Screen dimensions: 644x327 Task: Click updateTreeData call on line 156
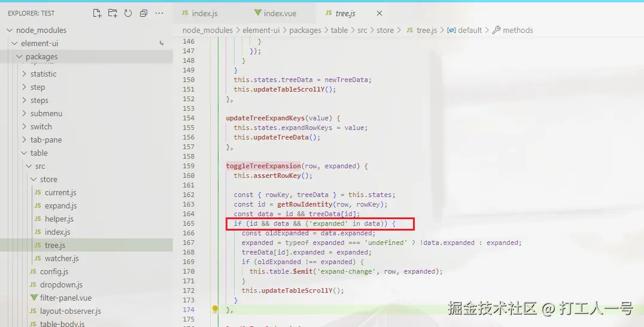pyautogui.click(x=281, y=137)
